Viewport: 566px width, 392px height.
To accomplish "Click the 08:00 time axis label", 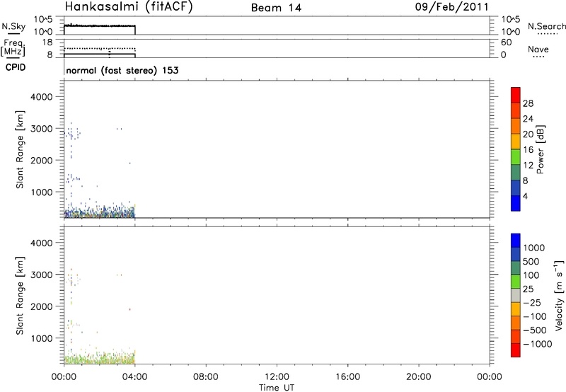I will tap(206, 377).
